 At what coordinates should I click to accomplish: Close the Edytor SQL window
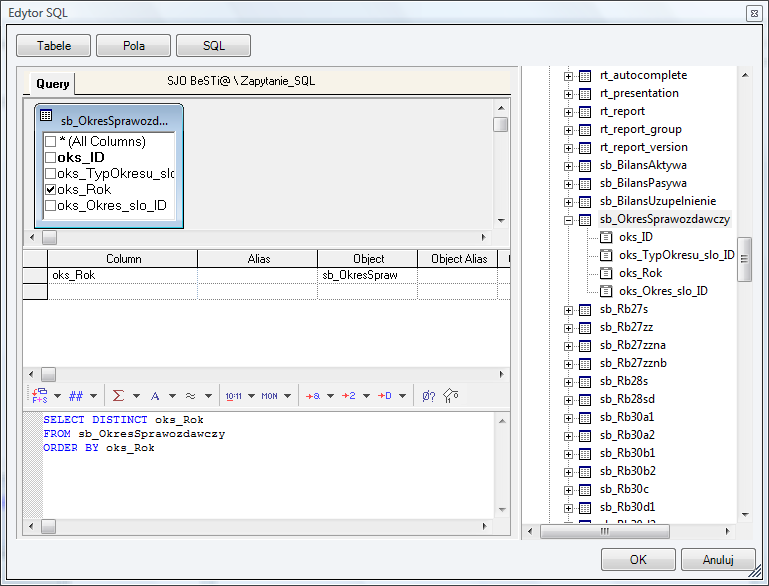click(754, 13)
